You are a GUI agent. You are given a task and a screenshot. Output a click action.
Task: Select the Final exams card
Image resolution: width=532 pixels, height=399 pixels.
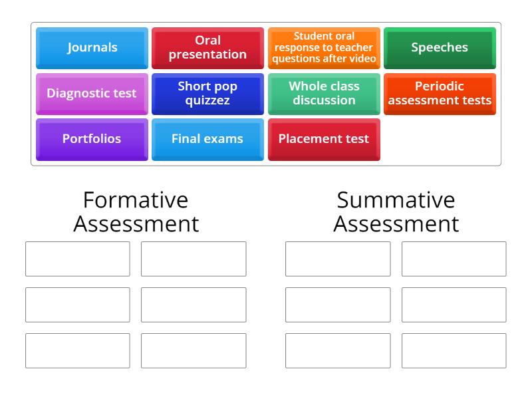coord(207,139)
